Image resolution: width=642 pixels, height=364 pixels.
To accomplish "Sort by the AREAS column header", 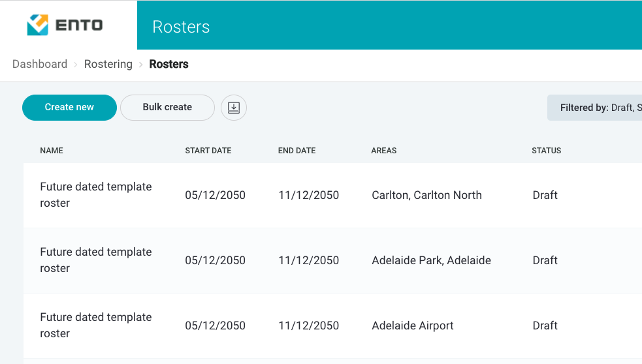I will tap(383, 151).
